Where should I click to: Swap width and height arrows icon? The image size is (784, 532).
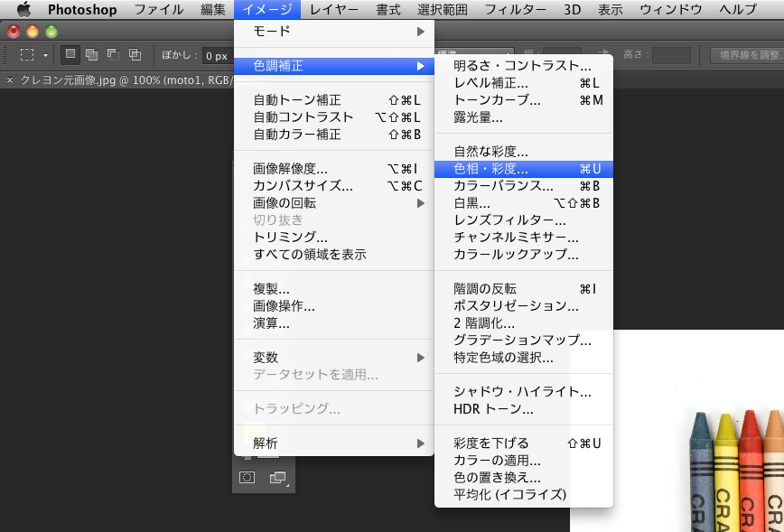click(603, 54)
